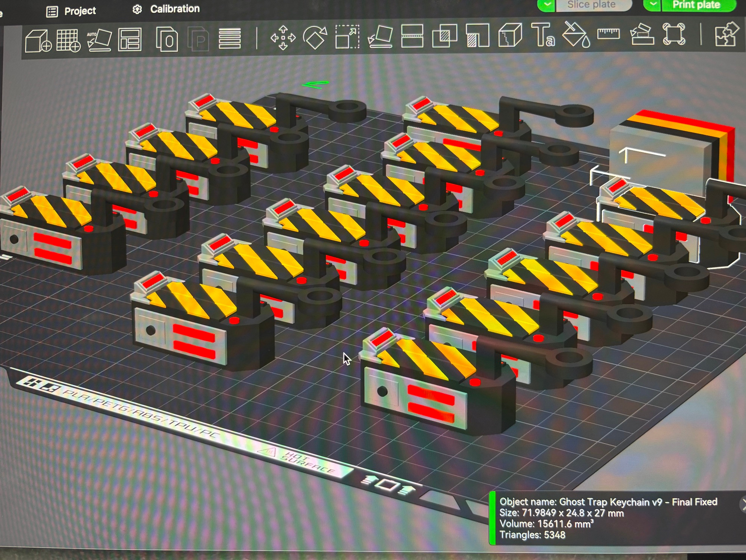Click the Add object cube icon
Viewport: 746px width, 560px height.
point(38,40)
